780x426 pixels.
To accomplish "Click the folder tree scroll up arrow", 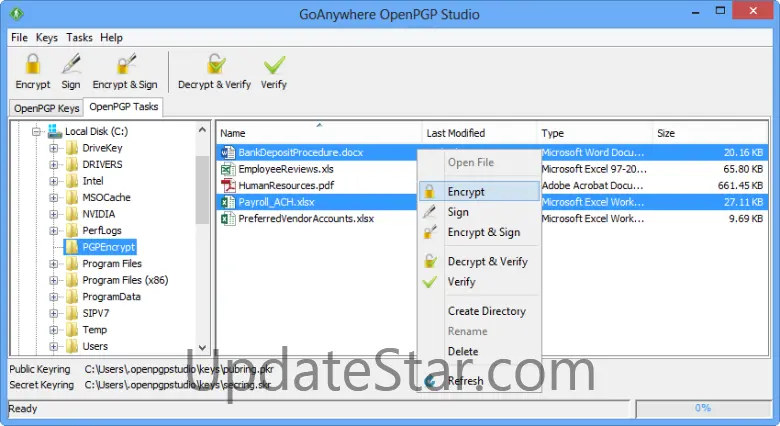I will coord(202,129).
